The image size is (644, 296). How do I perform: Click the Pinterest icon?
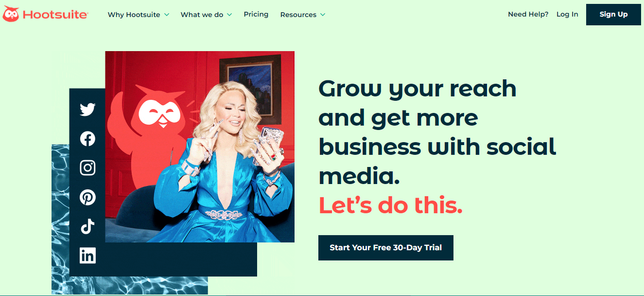point(87,197)
